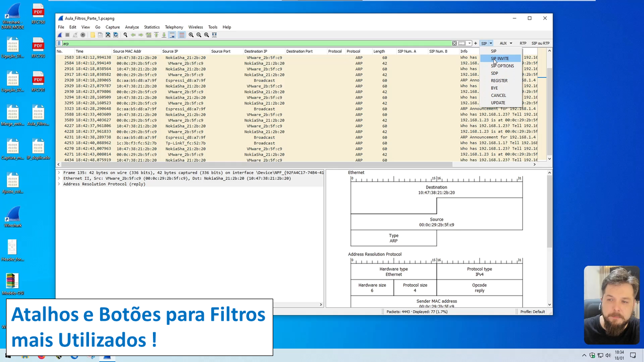The width and height of the screenshot is (644, 362).
Task: Select SIP OPTIONS filter entry
Action: (501, 66)
